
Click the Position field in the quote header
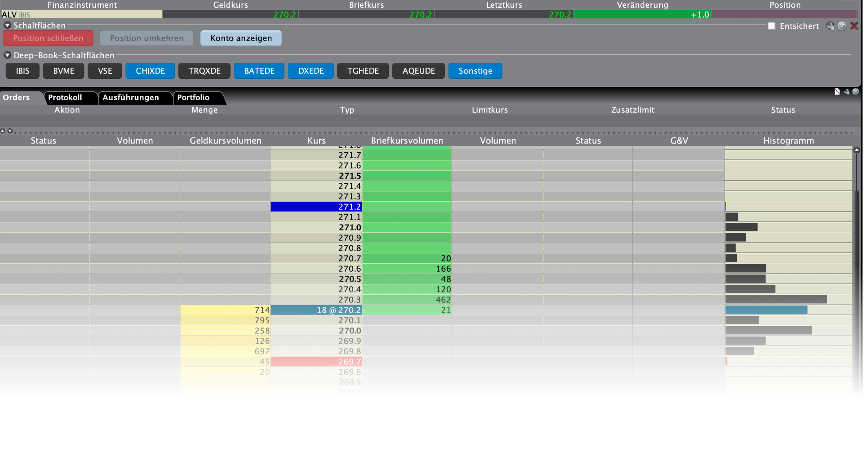pyautogui.click(x=784, y=15)
